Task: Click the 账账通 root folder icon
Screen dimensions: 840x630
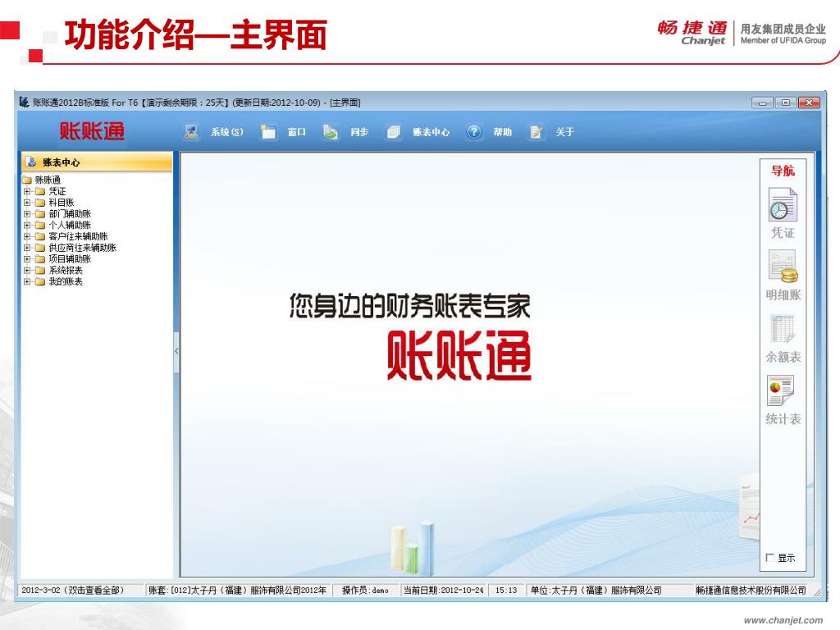Action: tap(27, 180)
